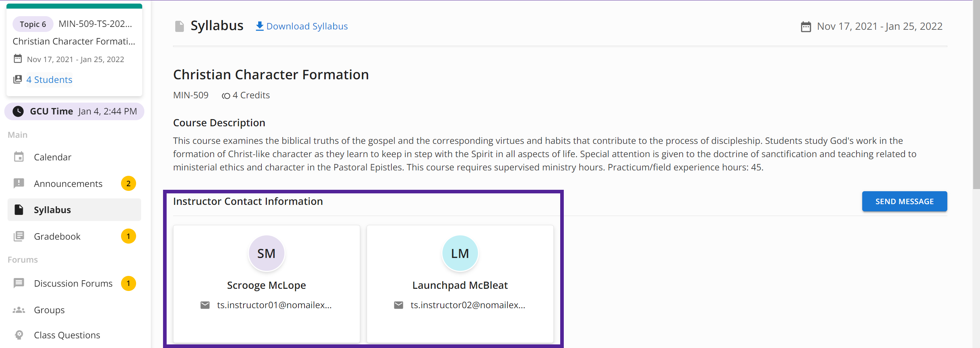The width and height of the screenshot is (980, 348).
Task: Click the ts.instructor02@nomailex email address
Action: coord(468,305)
